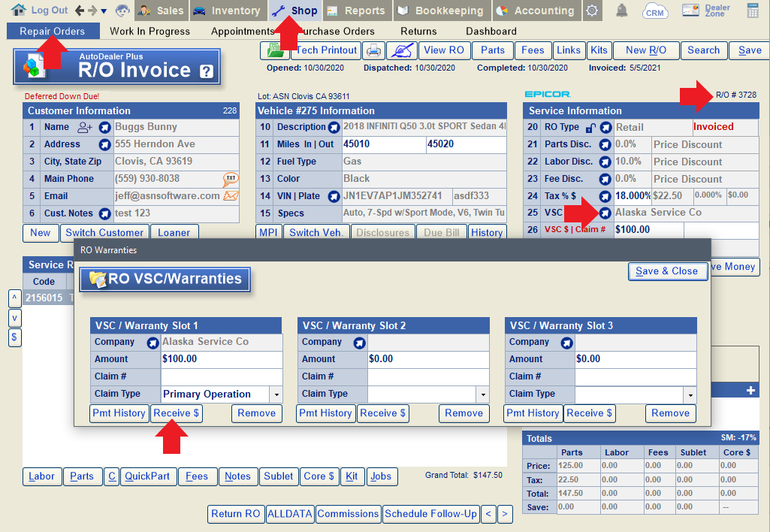Screen dimensions: 770x532
Task: Open the Labor Disc. lookup icon
Action: 605,162
